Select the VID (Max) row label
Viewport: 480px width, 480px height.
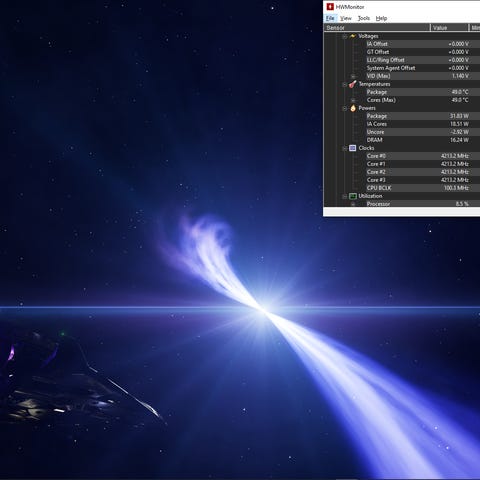tap(378, 76)
